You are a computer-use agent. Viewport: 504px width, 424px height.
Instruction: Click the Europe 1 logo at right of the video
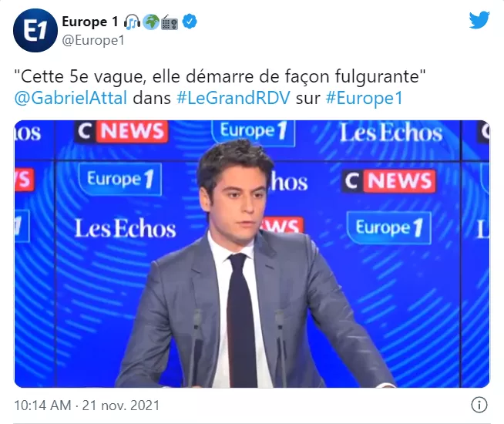[x=389, y=228]
